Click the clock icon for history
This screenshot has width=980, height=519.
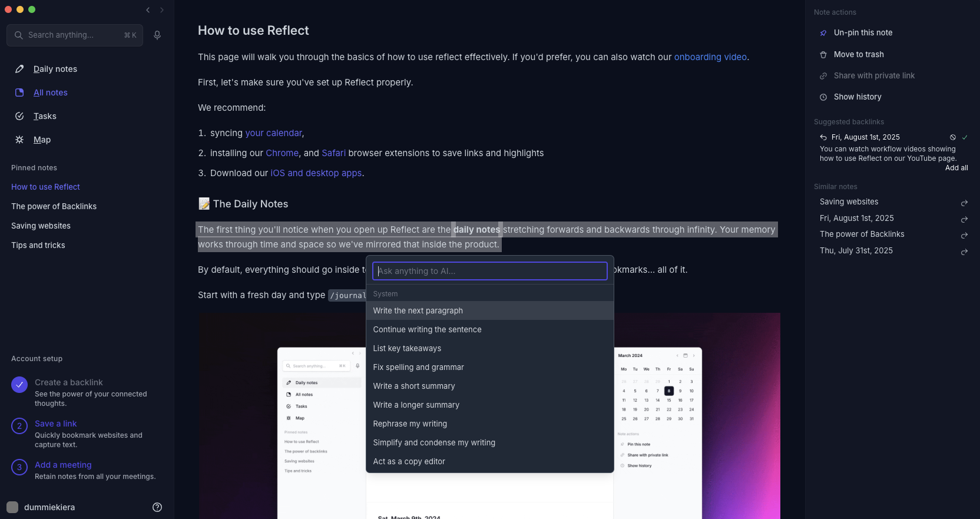(x=823, y=97)
